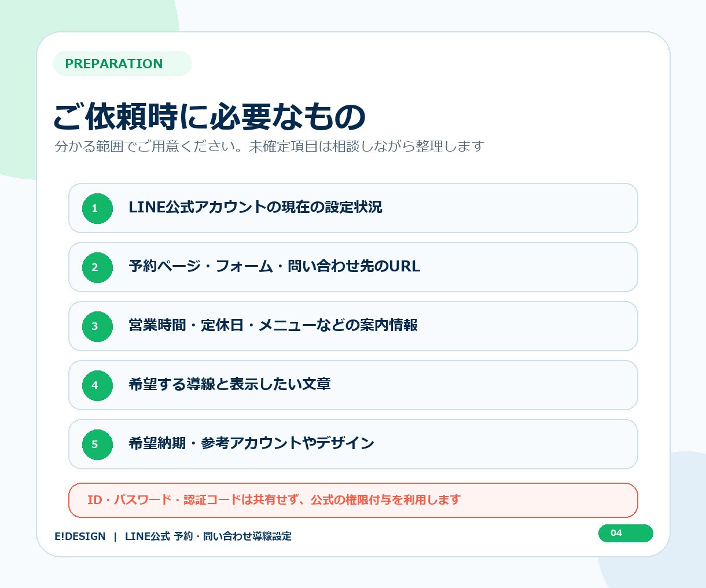Click the green 04 page number badge

pyautogui.click(x=626, y=533)
